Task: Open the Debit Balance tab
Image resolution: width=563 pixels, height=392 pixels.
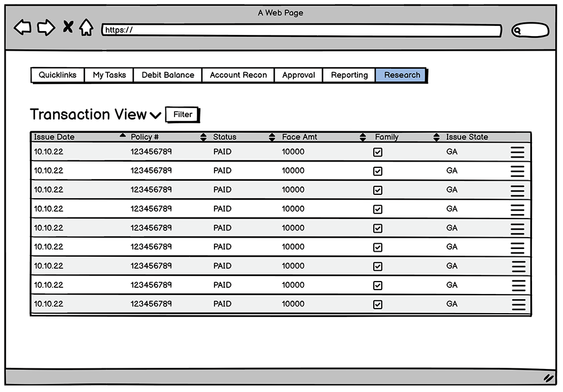Action: click(x=168, y=75)
